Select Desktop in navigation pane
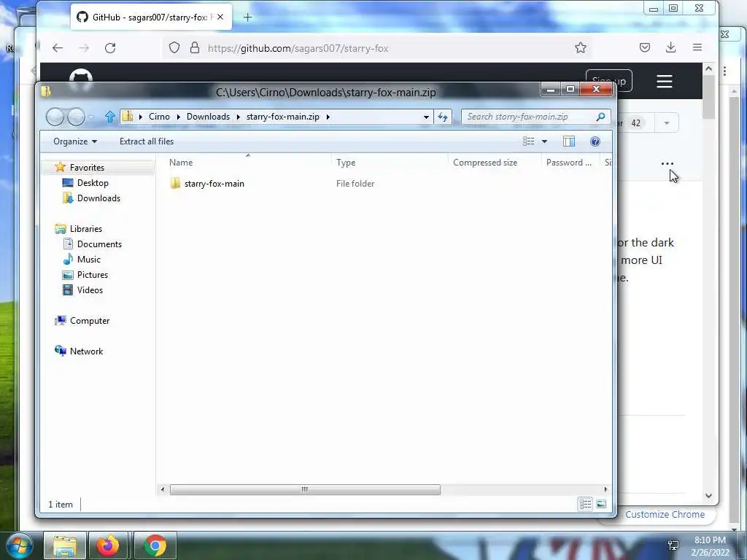 pos(93,183)
